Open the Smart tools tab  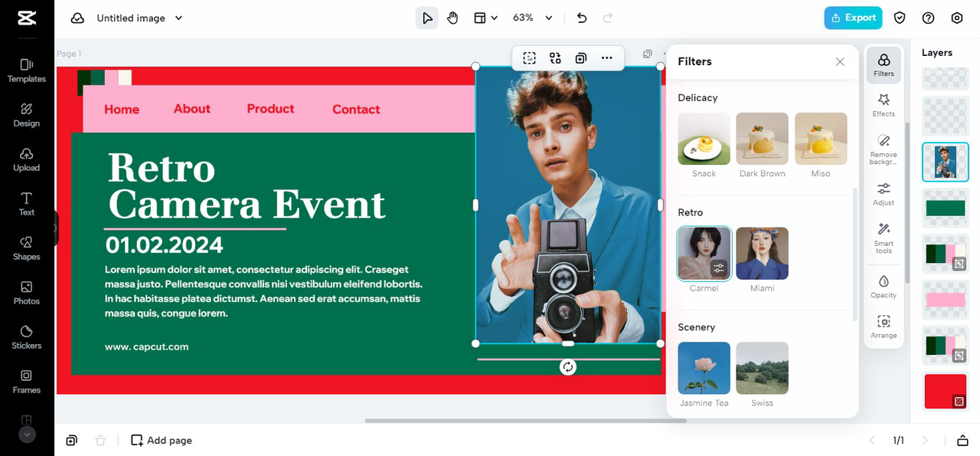coord(884,238)
